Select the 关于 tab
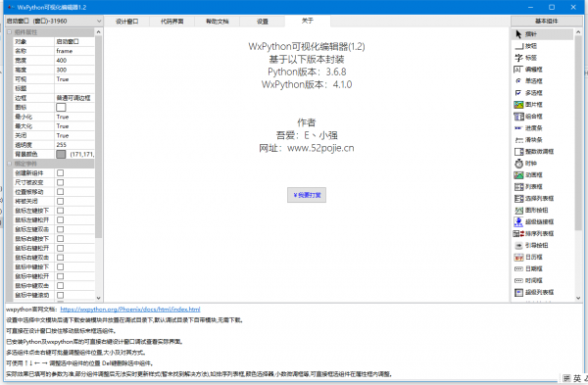This screenshot has height=385, width=588. pos(308,21)
